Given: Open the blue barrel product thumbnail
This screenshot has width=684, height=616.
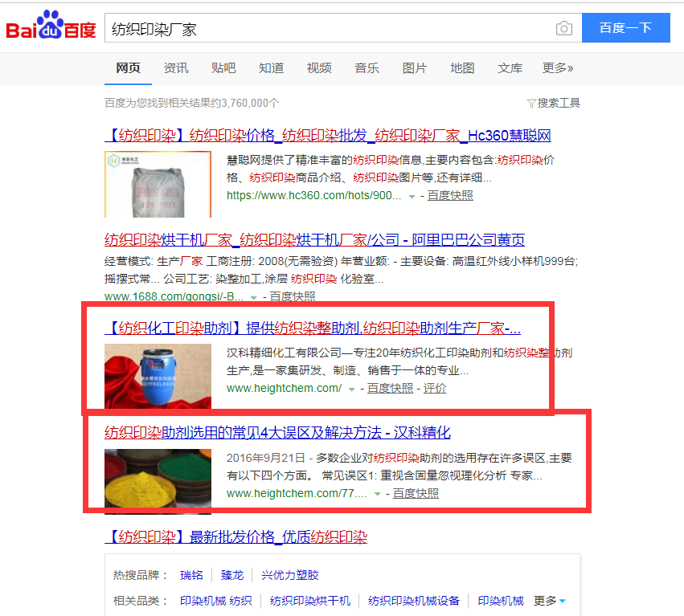Looking at the screenshot, I should (x=158, y=376).
